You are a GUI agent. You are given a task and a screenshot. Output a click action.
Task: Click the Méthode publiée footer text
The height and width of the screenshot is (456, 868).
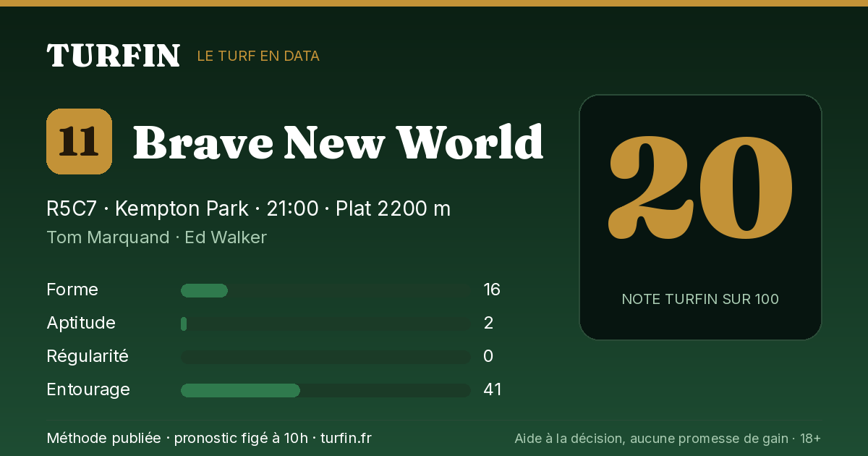tap(209, 438)
